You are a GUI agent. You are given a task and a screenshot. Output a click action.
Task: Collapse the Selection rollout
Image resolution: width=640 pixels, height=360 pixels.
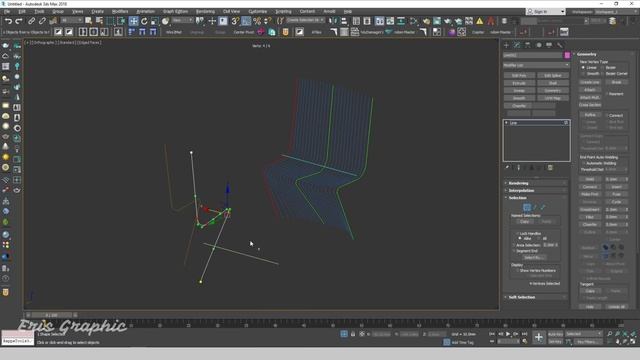(536, 198)
